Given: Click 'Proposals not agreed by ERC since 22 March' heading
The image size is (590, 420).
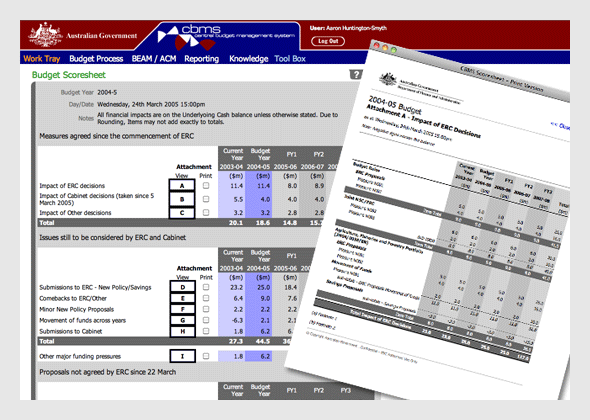Looking at the screenshot, I should point(108,372).
